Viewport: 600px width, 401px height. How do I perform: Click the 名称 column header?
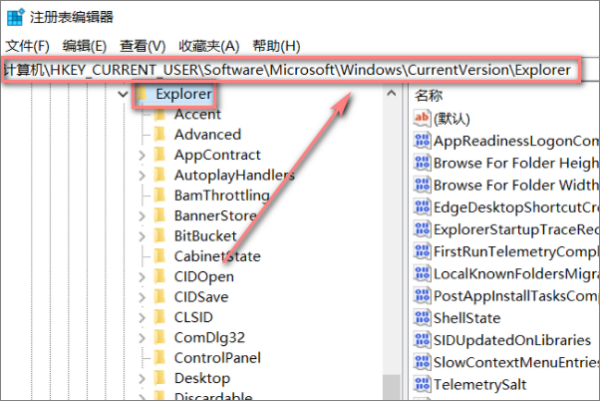click(x=429, y=95)
